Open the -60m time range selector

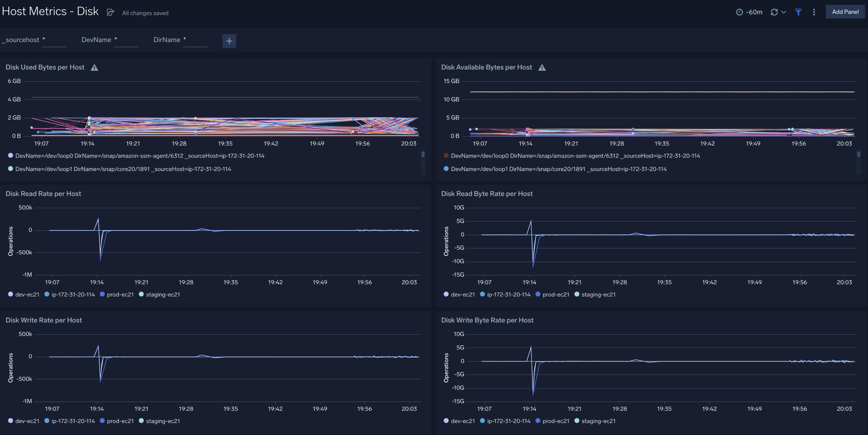point(754,12)
